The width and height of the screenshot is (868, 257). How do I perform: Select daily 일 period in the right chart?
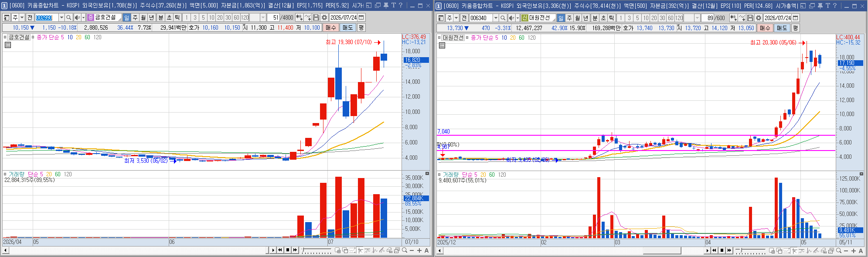click(x=561, y=18)
